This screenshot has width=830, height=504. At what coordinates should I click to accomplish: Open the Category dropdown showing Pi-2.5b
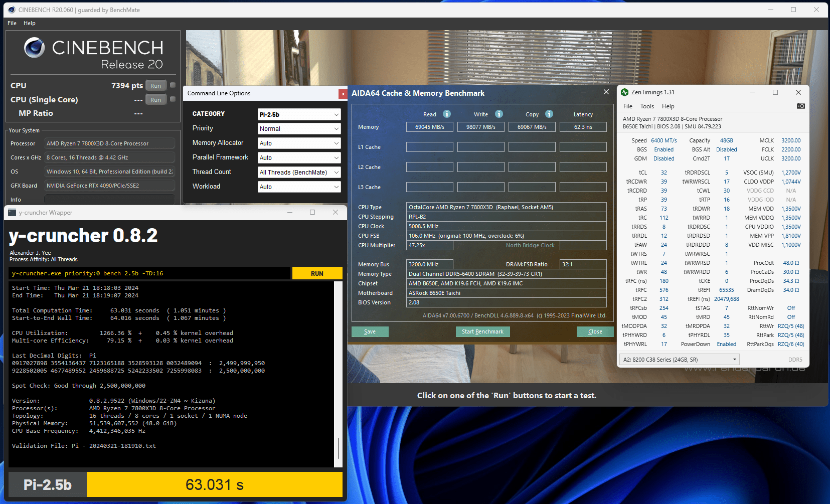click(299, 114)
